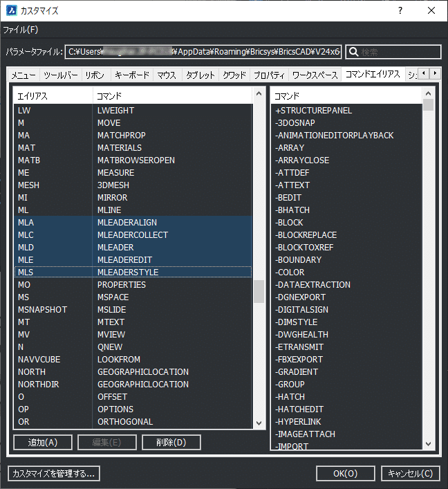Select the LW alias row

tap(133, 111)
